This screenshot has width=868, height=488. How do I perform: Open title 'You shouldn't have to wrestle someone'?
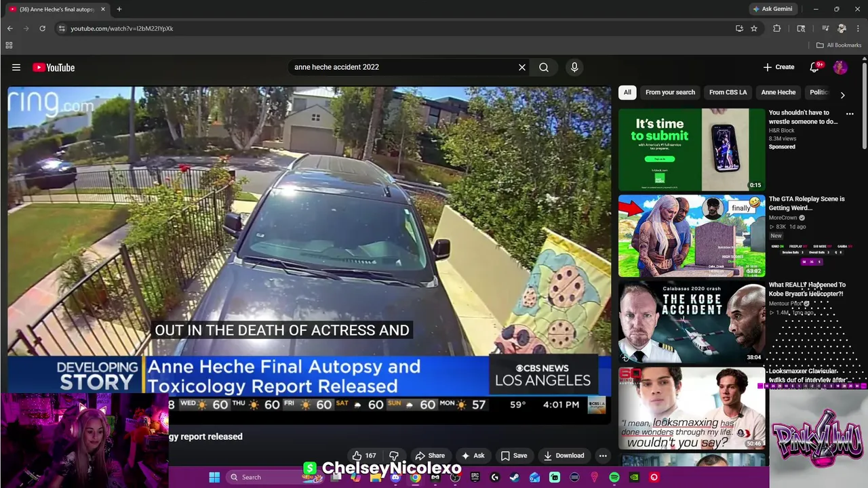pyautogui.click(x=803, y=117)
